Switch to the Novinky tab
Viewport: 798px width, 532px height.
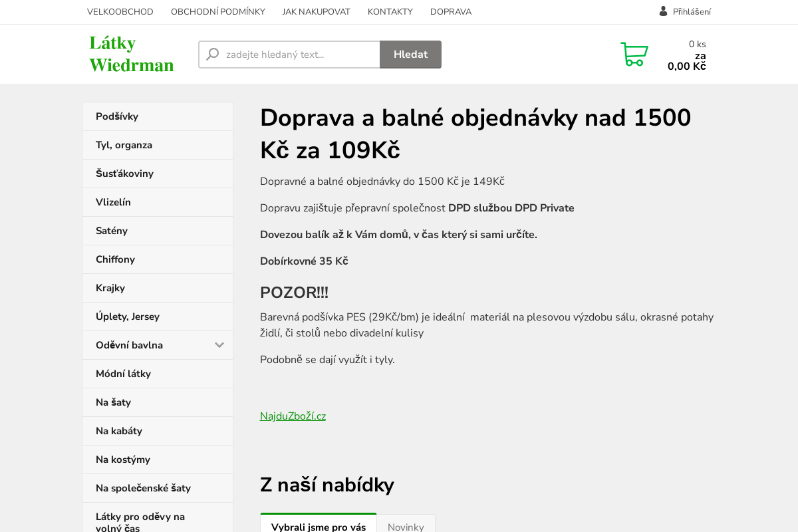tap(406, 527)
